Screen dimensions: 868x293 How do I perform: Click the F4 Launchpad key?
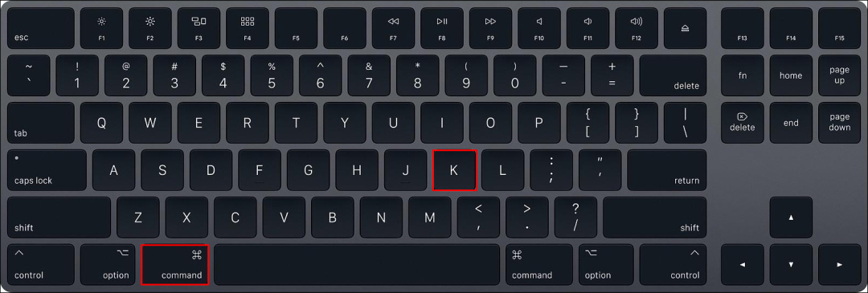(248, 28)
